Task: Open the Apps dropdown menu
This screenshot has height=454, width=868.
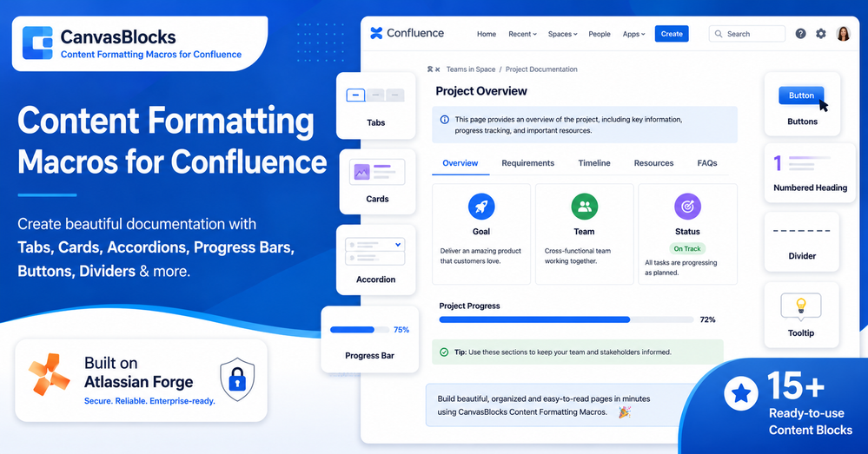Action: coord(633,34)
